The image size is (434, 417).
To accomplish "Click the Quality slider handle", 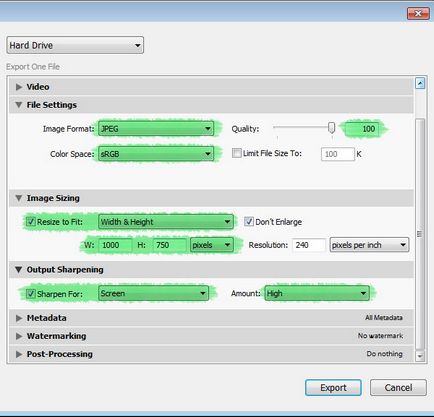I will [x=331, y=128].
